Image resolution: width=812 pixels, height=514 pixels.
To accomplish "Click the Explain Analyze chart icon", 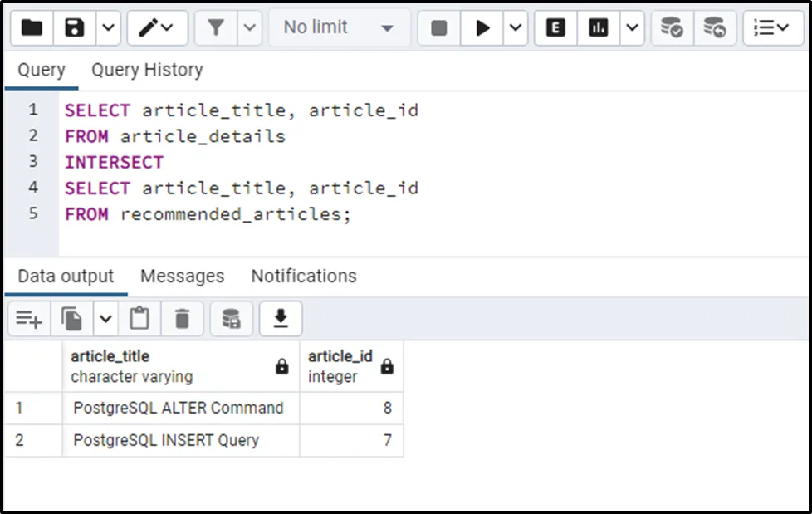I will [598, 28].
